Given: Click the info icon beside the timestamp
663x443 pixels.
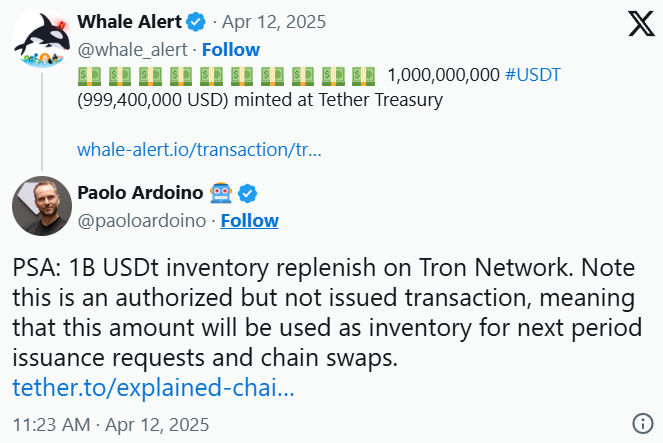Looking at the screenshot, I should [643, 421].
